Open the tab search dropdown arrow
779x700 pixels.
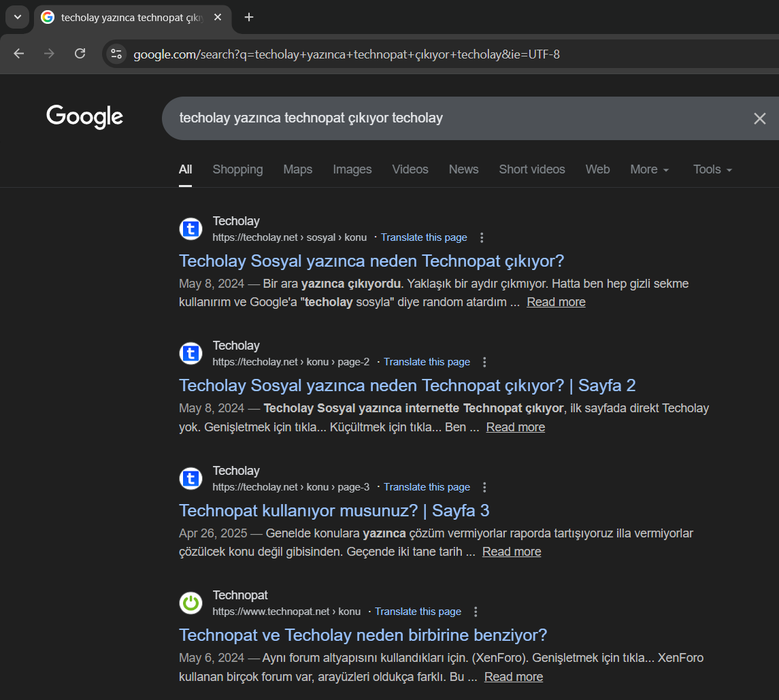[18, 18]
